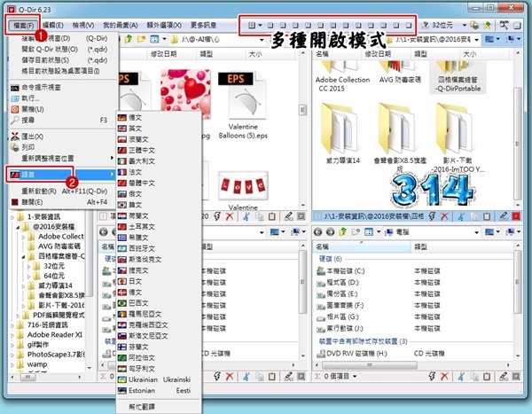The width and height of the screenshot is (532, 414).
Task: Click the new folder icon in top-left pane
Action: (141, 39)
